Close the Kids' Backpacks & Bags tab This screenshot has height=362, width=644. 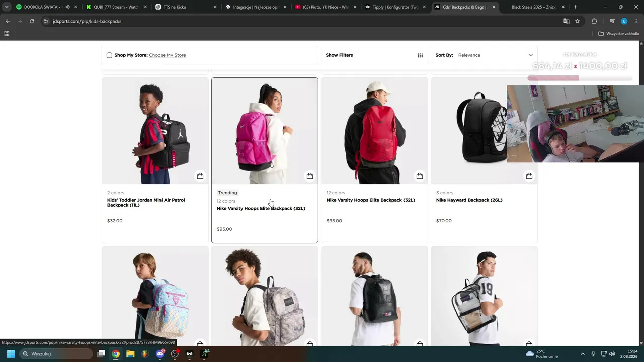pyautogui.click(x=494, y=7)
